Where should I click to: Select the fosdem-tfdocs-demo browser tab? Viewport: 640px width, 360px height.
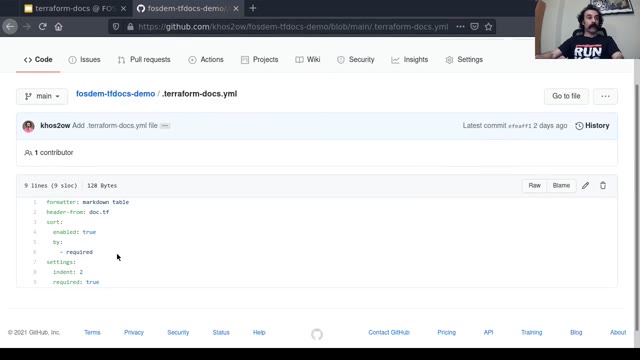pos(188,9)
